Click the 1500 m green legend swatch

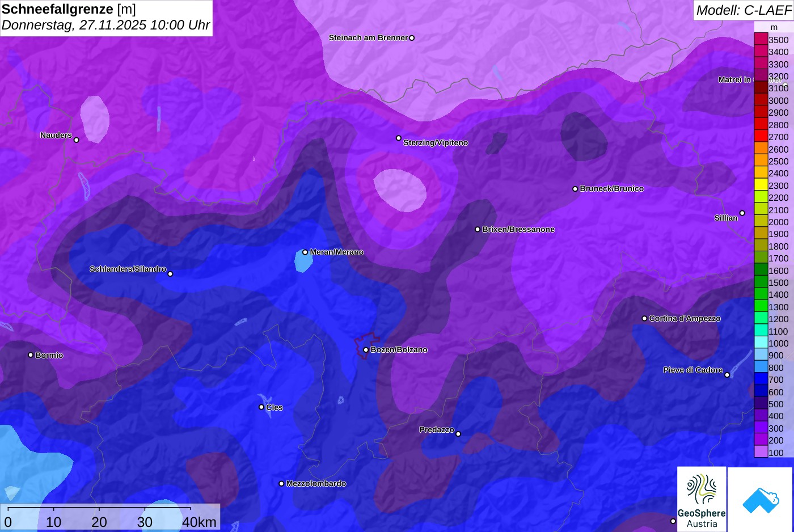(761, 282)
